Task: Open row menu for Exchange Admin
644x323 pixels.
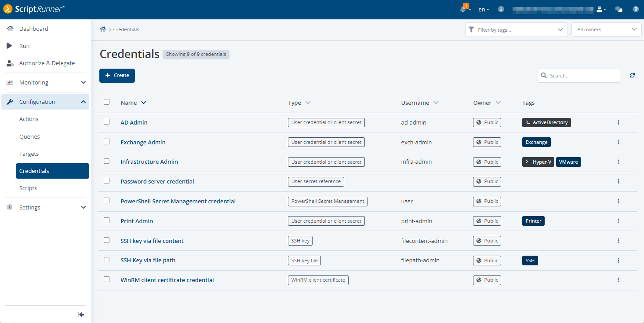Action: pyautogui.click(x=618, y=142)
